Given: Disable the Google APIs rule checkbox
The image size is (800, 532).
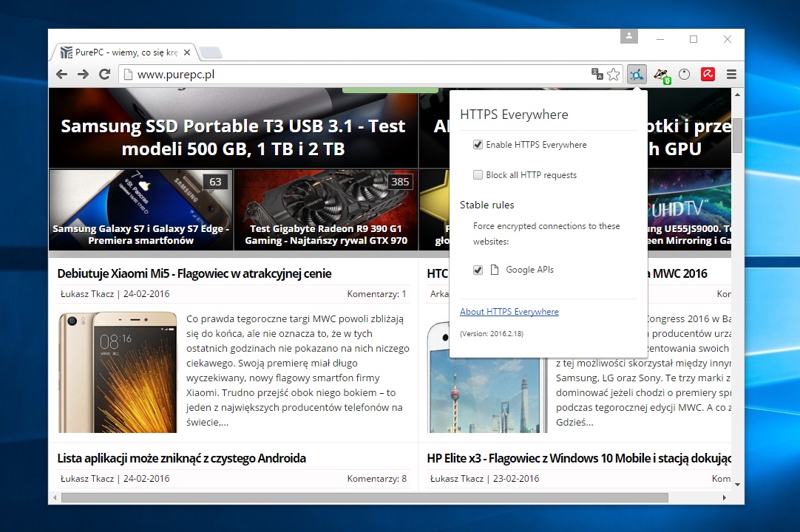Looking at the screenshot, I should pyautogui.click(x=478, y=270).
